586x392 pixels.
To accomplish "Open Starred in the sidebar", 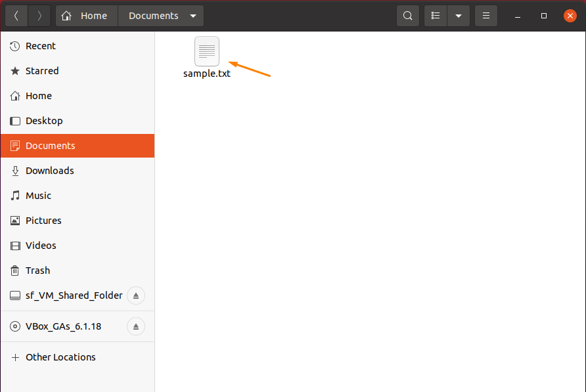I will point(78,71).
